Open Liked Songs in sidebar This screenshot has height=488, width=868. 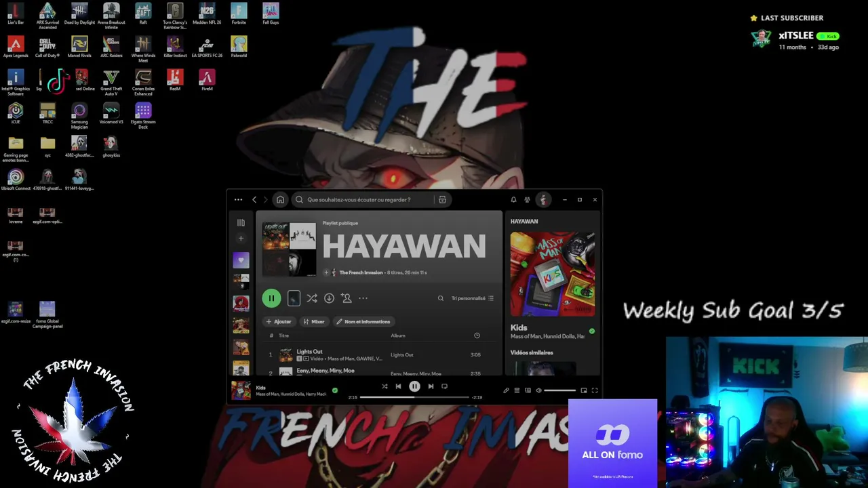coord(241,260)
